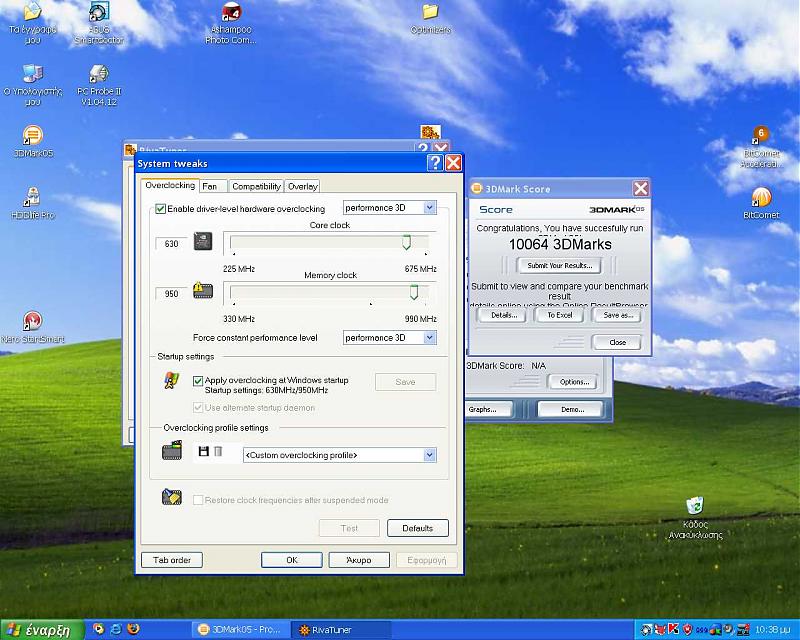Click the Windows startup settings icon

pyautogui.click(x=171, y=381)
